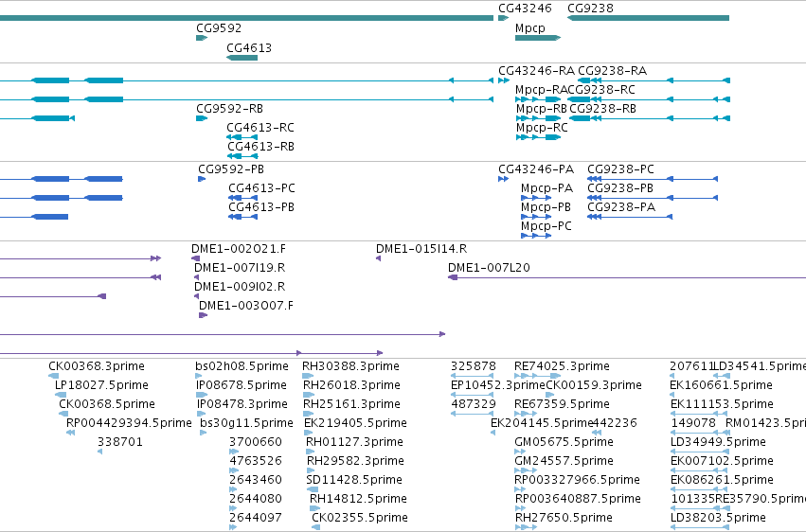The width and height of the screenshot is (806, 532).
Task: Open the Mpcp-PB protein label
Action: (x=546, y=207)
